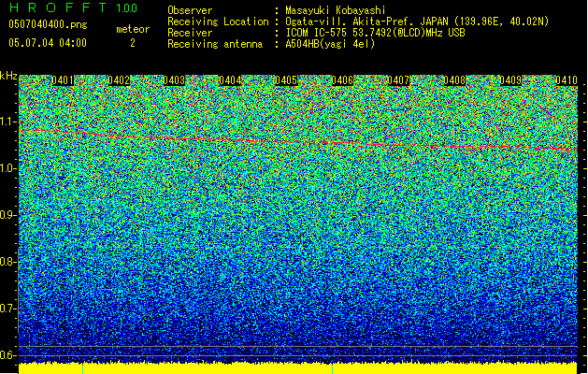Click the Observer field label
The width and height of the screenshot is (588, 374).
point(190,10)
